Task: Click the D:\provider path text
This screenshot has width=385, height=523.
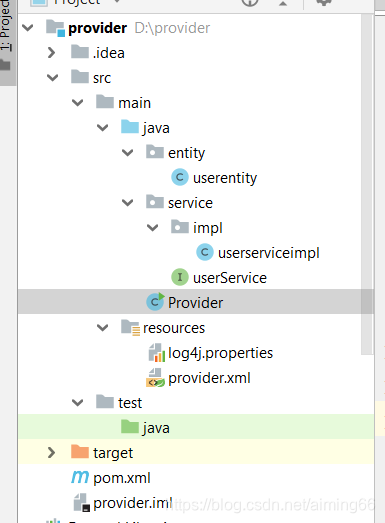Action: (x=172, y=28)
